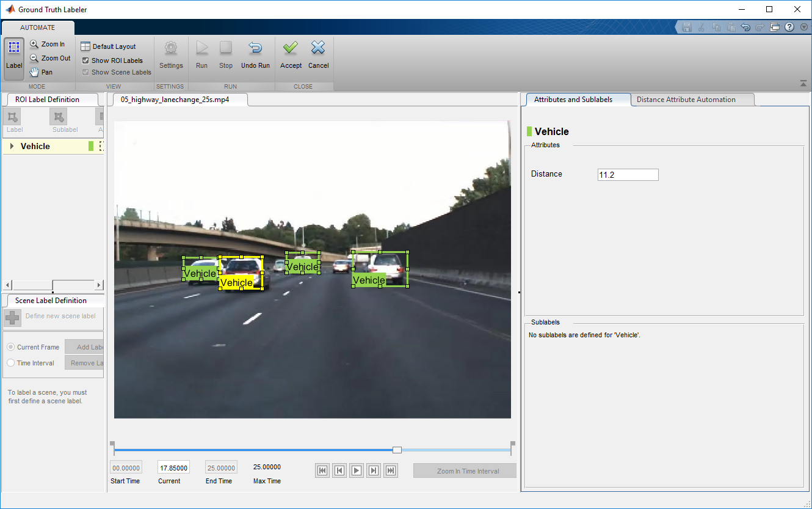812x509 pixels.
Task: Click the video timeline slider handle
Action: [397, 450]
